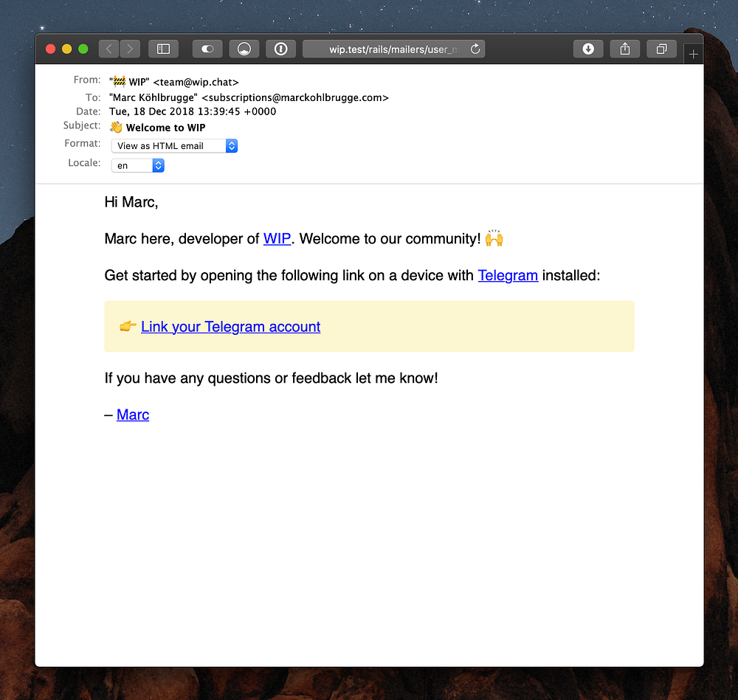Go back with Safari back arrow
The height and width of the screenshot is (700, 738).
(108, 49)
